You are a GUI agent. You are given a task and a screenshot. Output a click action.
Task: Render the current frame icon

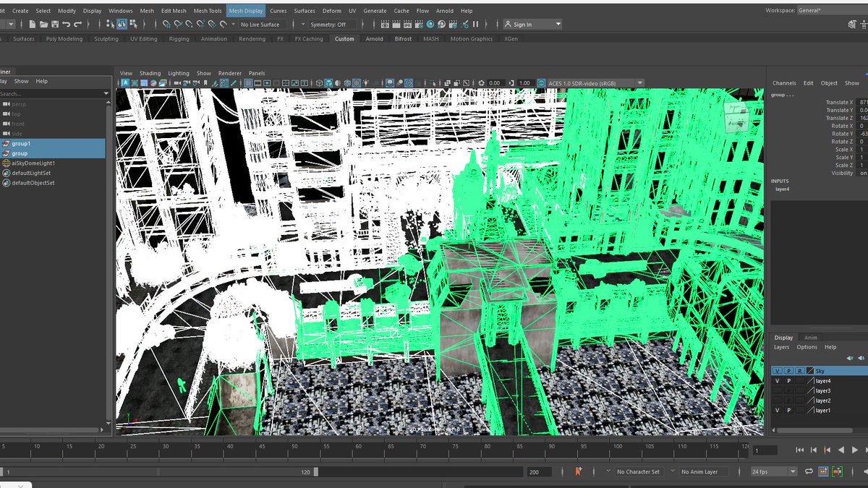(396, 24)
